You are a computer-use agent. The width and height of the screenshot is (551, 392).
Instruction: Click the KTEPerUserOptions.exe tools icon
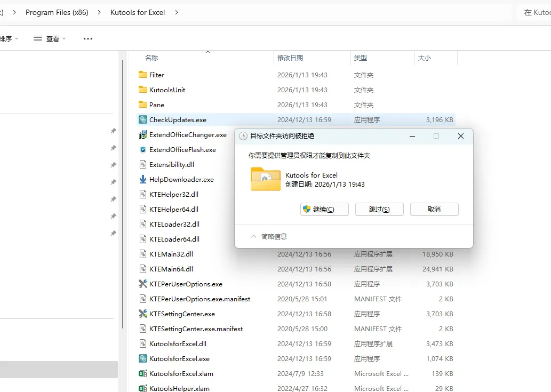pos(142,284)
